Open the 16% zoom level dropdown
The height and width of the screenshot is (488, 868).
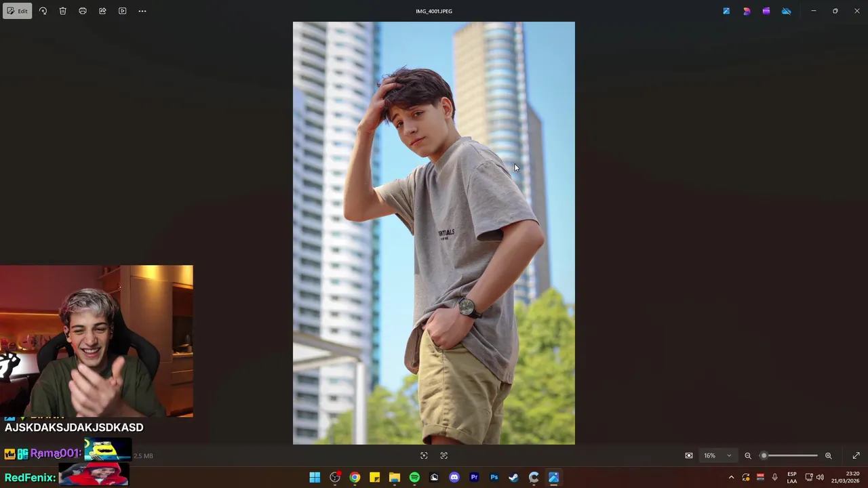[x=717, y=455]
